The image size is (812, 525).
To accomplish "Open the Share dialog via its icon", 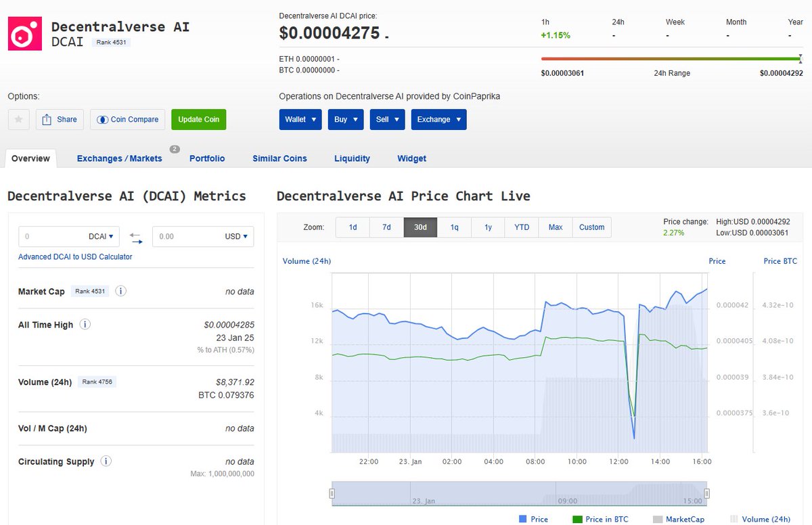I will (60, 119).
